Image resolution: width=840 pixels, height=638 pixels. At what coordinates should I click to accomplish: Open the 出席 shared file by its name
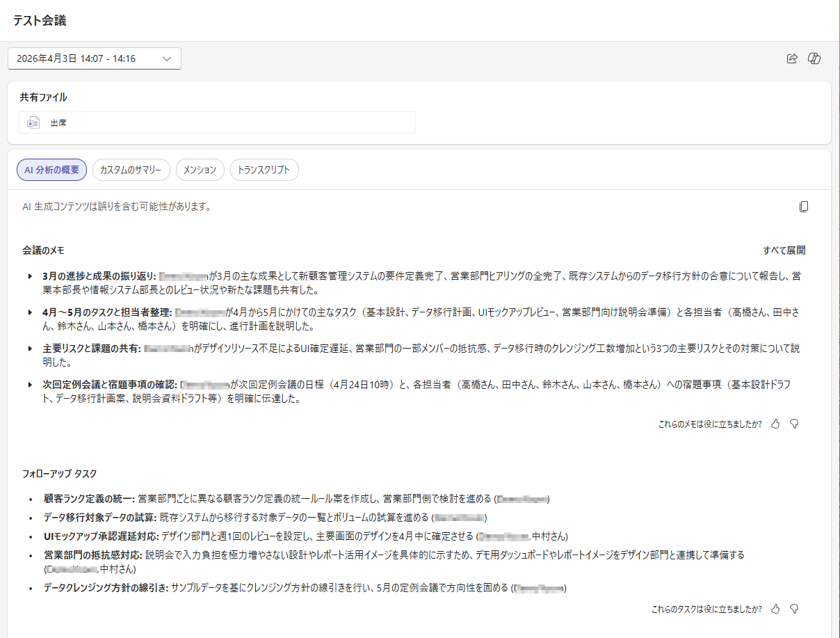(58, 122)
